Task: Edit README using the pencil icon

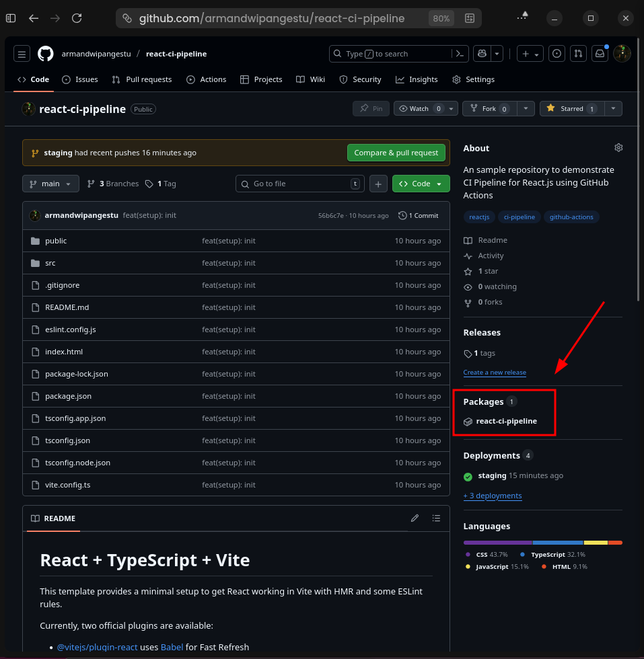Action: click(x=415, y=518)
